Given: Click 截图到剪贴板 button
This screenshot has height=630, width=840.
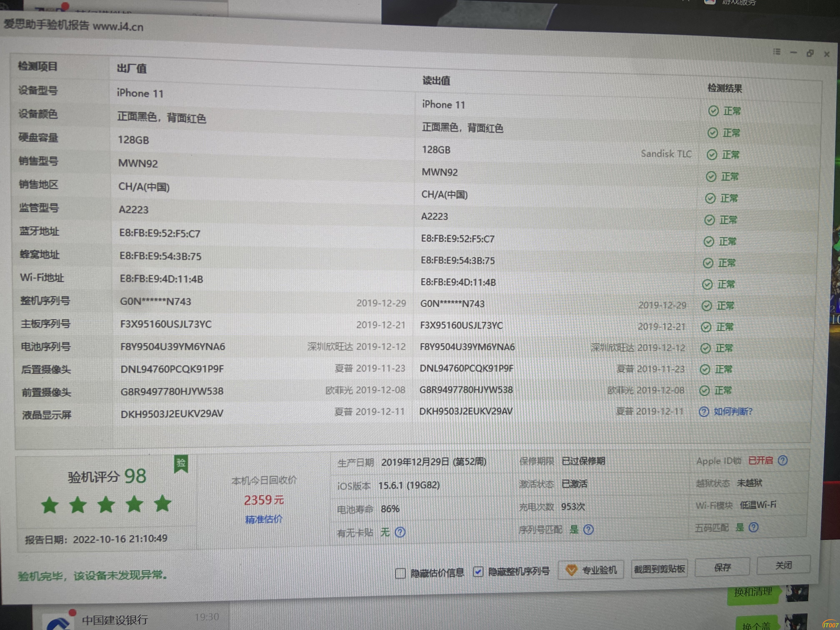Looking at the screenshot, I should click(659, 569).
